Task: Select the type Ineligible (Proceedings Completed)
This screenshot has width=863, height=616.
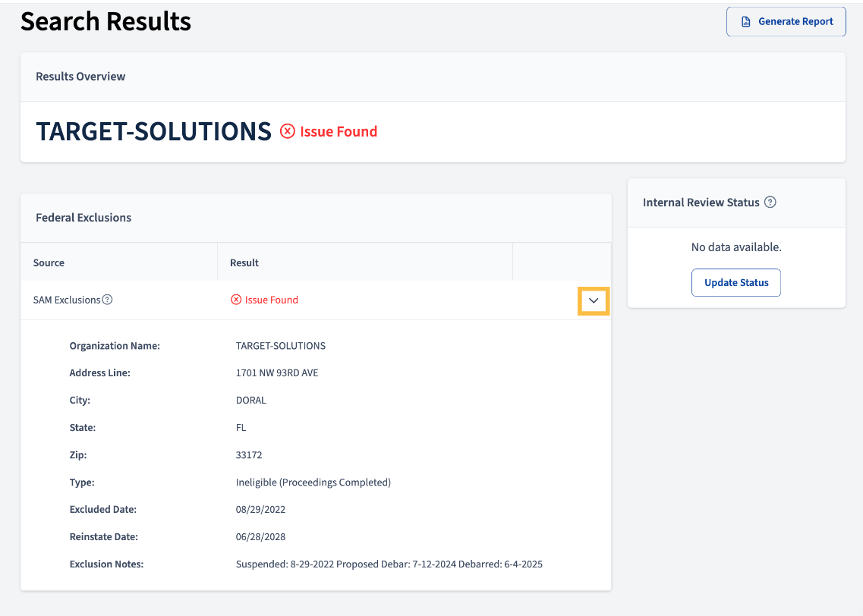Action: [313, 482]
